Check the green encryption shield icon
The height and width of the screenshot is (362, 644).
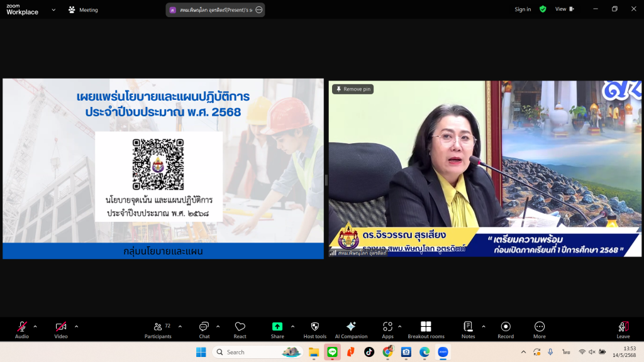[543, 9]
